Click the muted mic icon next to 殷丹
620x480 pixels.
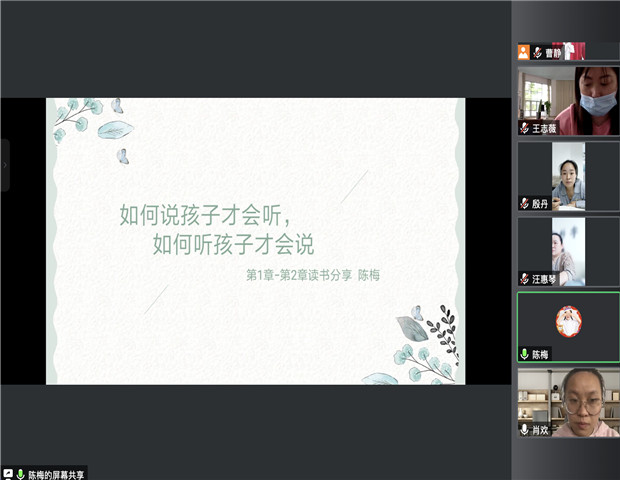tap(524, 203)
